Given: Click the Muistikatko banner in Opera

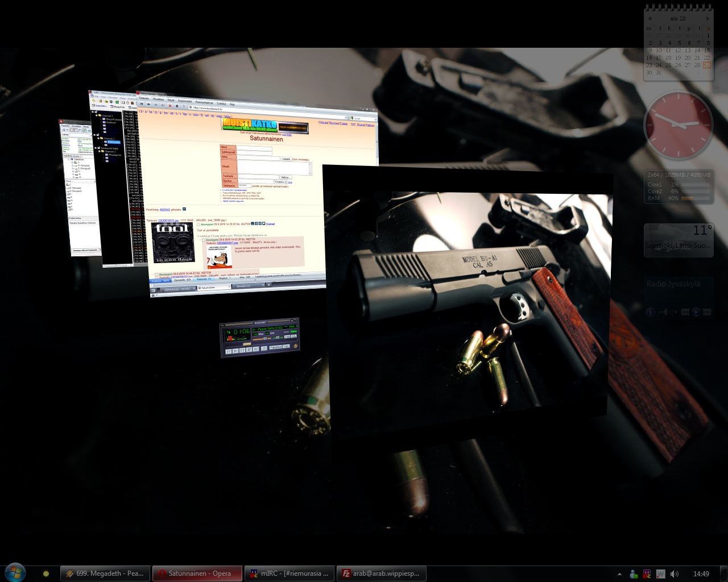Looking at the screenshot, I should [250, 124].
